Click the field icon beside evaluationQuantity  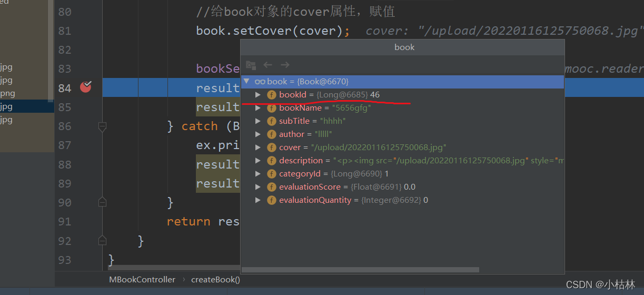coord(271,200)
